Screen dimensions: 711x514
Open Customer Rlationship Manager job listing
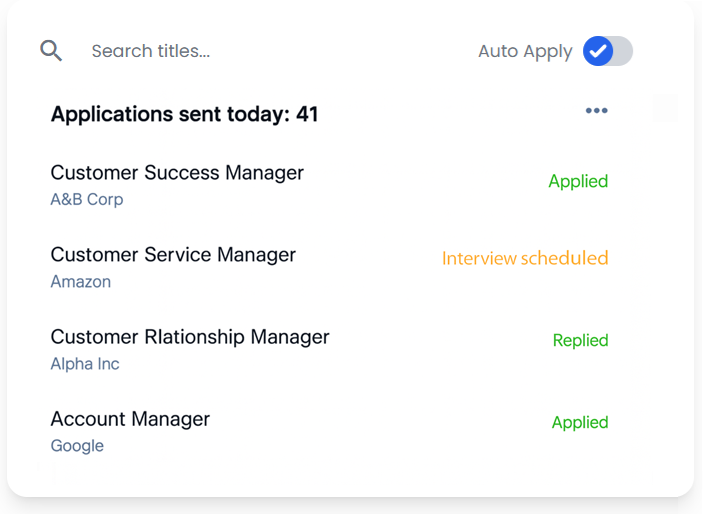tap(190, 337)
